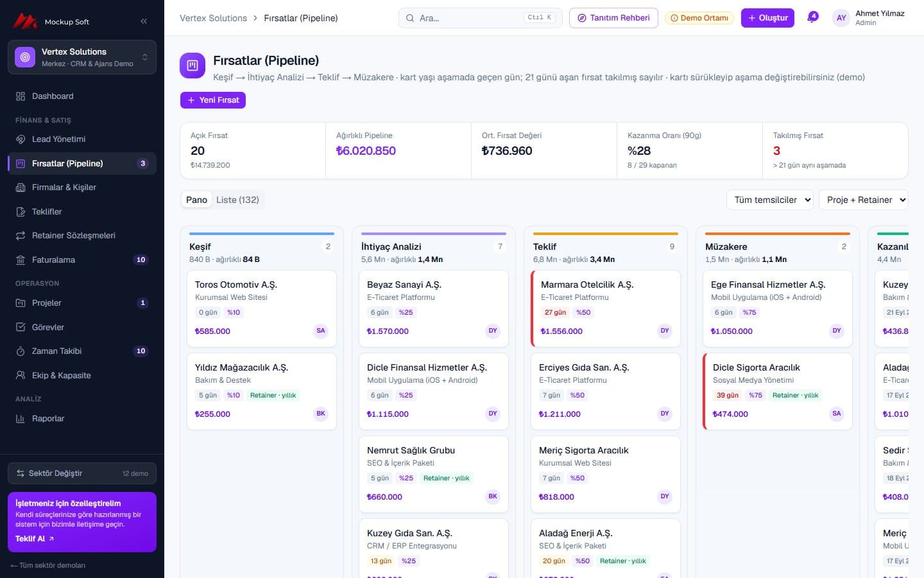Open Ekip & Kapasite page
The width and height of the screenshot is (924, 578).
82,375
